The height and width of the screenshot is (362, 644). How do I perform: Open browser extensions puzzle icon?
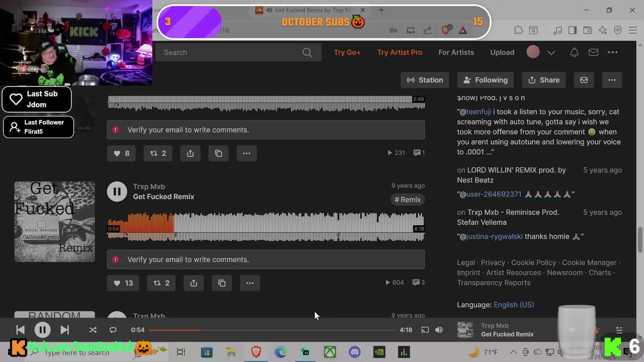518,30
